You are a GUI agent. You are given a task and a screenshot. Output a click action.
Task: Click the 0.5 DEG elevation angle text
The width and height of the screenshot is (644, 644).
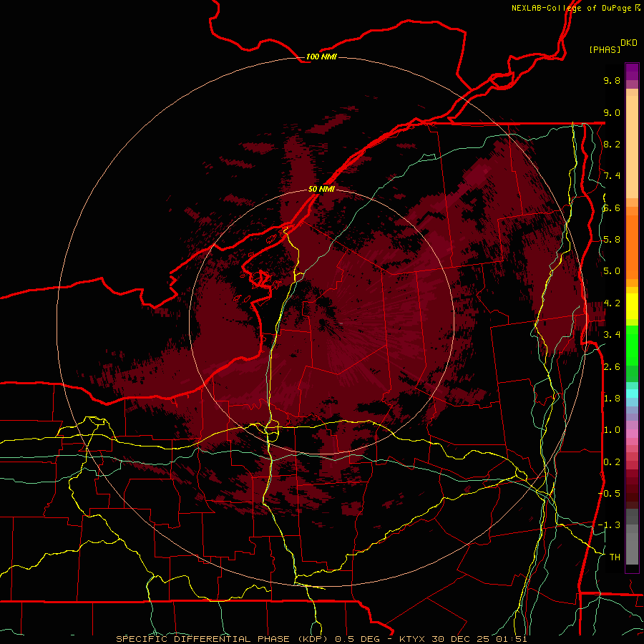click(356, 639)
